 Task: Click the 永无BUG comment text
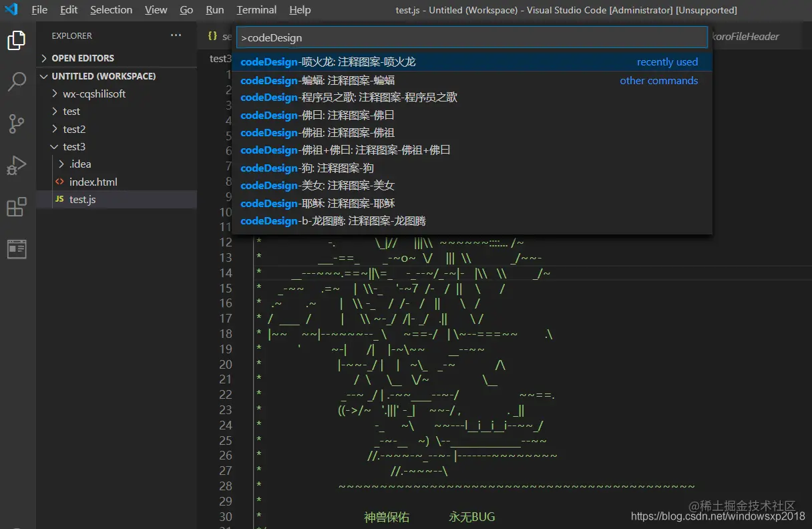472,517
